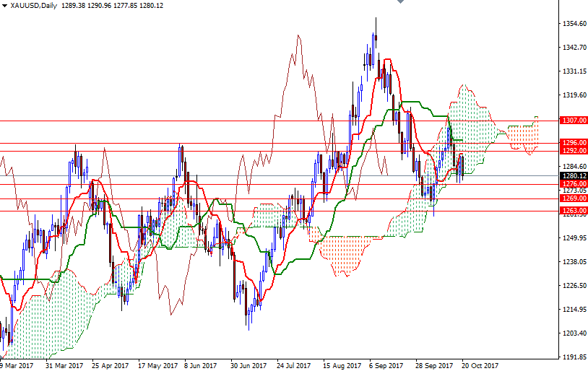This screenshot has width=588, height=371.
Task: Click the 20 Oct 2017 date label
Action: (480, 365)
